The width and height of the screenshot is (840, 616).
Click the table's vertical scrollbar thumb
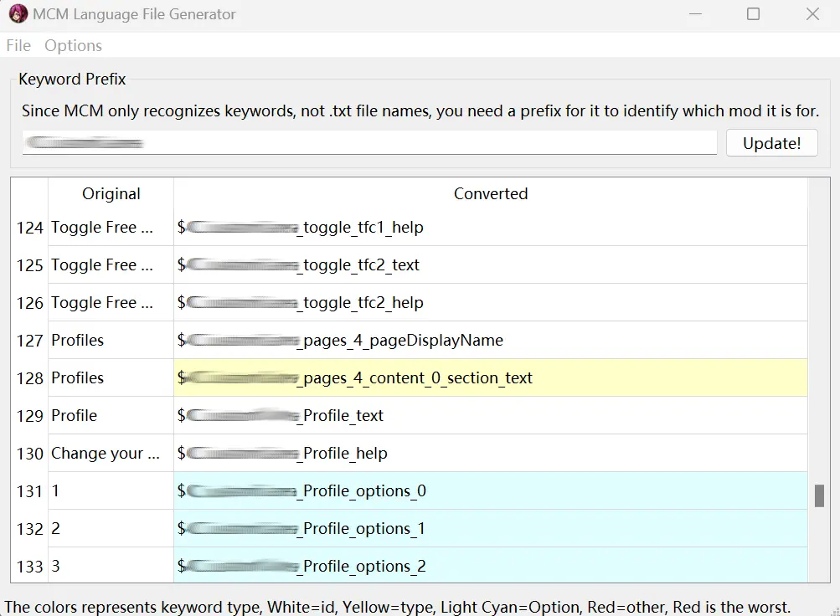pyautogui.click(x=819, y=495)
